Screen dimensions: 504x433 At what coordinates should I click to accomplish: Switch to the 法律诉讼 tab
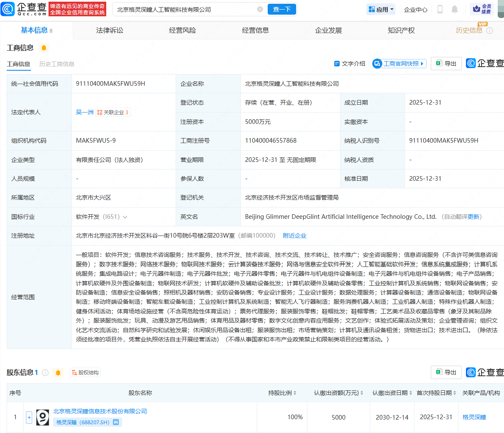click(110, 30)
